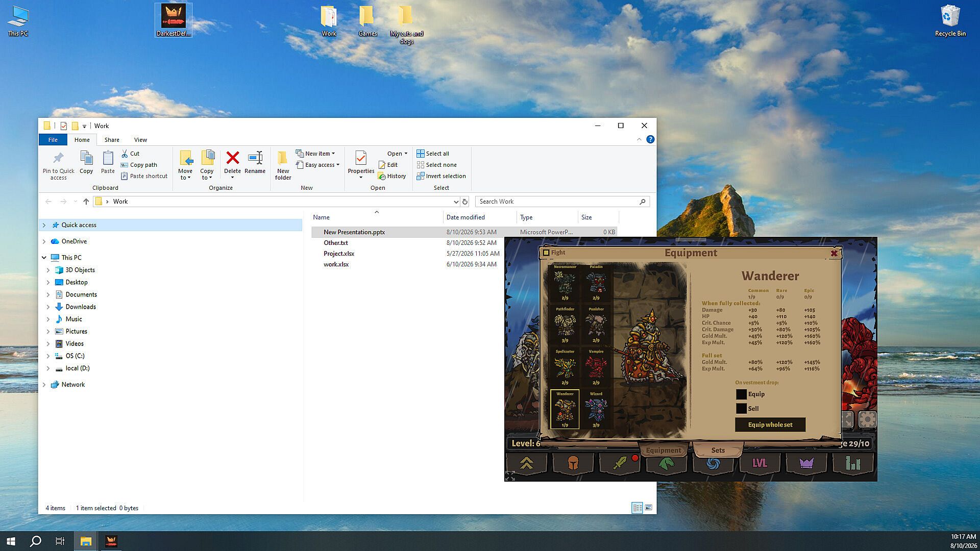Switch to the Home ribbon tab
This screenshot has width=980, height=551.
click(x=82, y=140)
